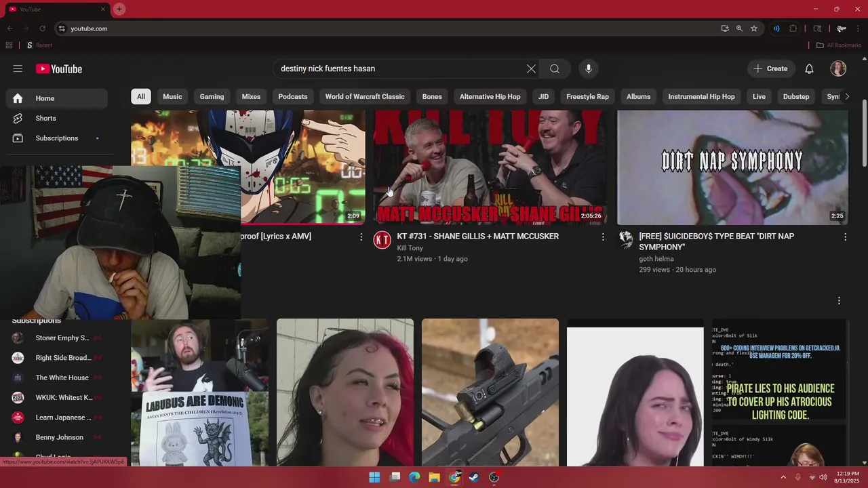
Task: Open File Explorer from the taskbar
Action: (434, 477)
